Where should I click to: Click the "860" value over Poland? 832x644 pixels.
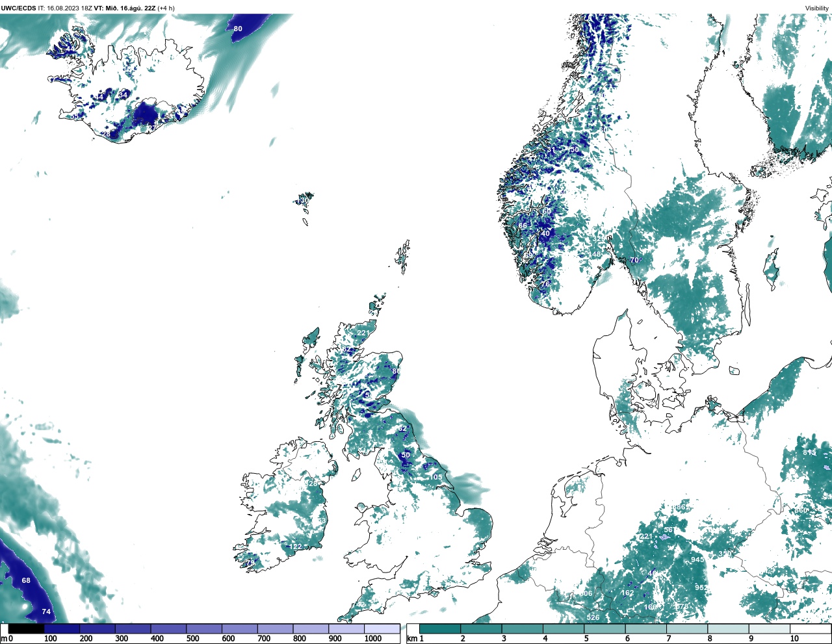pyautogui.click(x=801, y=511)
